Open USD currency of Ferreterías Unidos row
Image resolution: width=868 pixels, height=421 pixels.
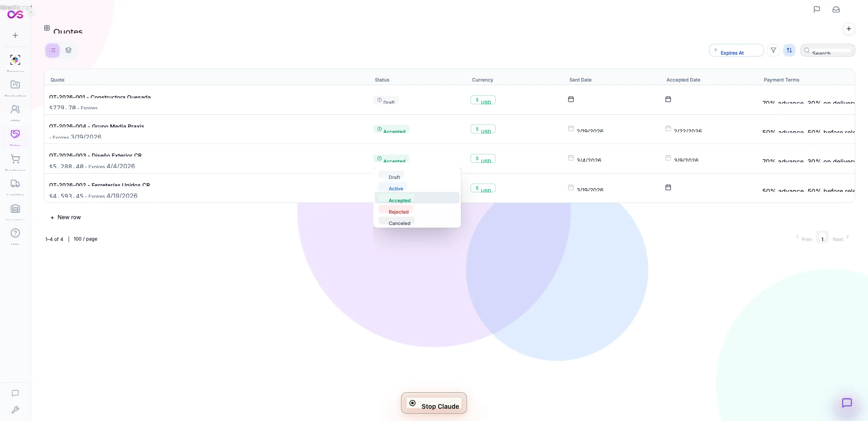coord(483,189)
